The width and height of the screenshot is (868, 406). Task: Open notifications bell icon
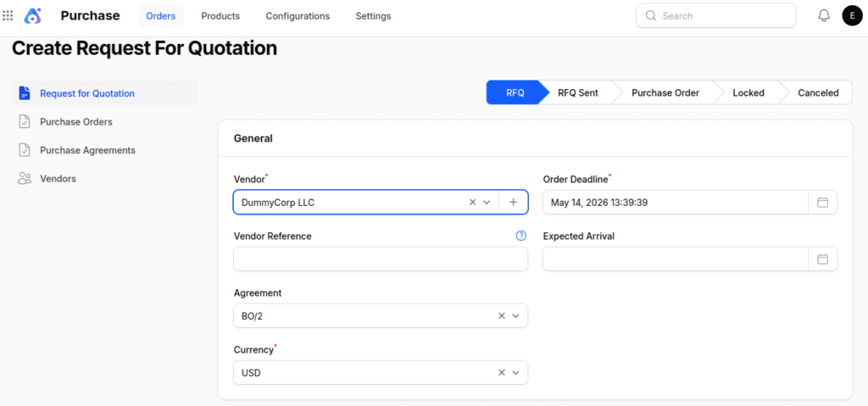(x=824, y=15)
